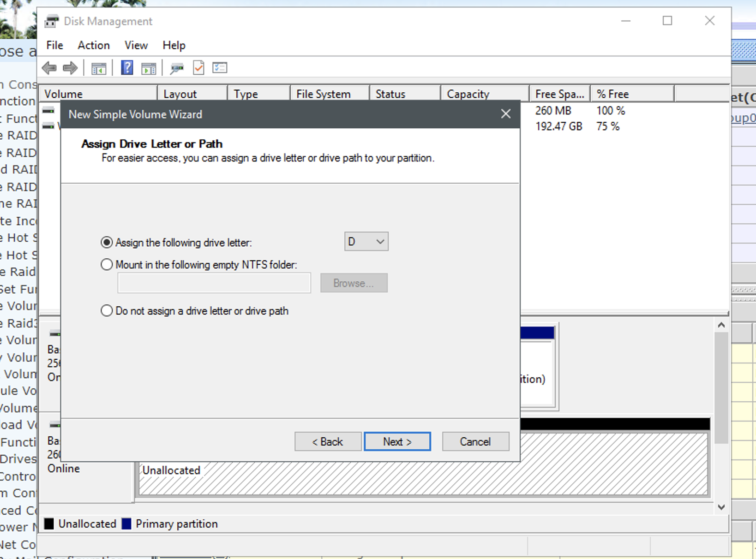
Task: Toggle the Show/Hide Console Tree icon
Action: point(99,68)
